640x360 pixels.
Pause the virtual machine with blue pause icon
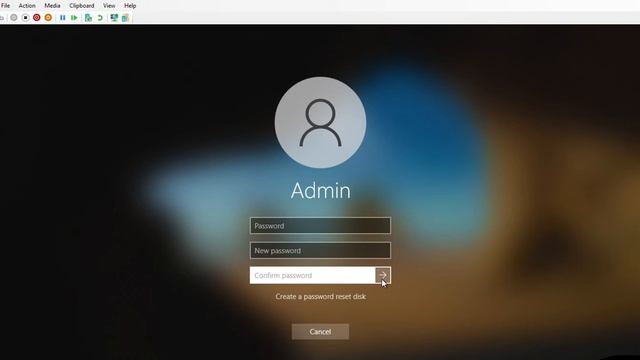pyautogui.click(x=62, y=18)
